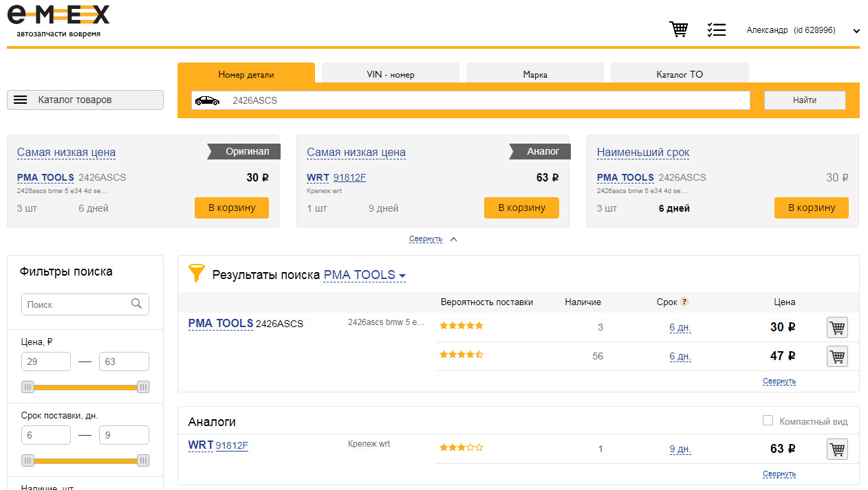The width and height of the screenshot is (868, 490).
Task: Open the 6 дн. term link in the 30 ₽ row
Action: pyautogui.click(x=680, y=328)
